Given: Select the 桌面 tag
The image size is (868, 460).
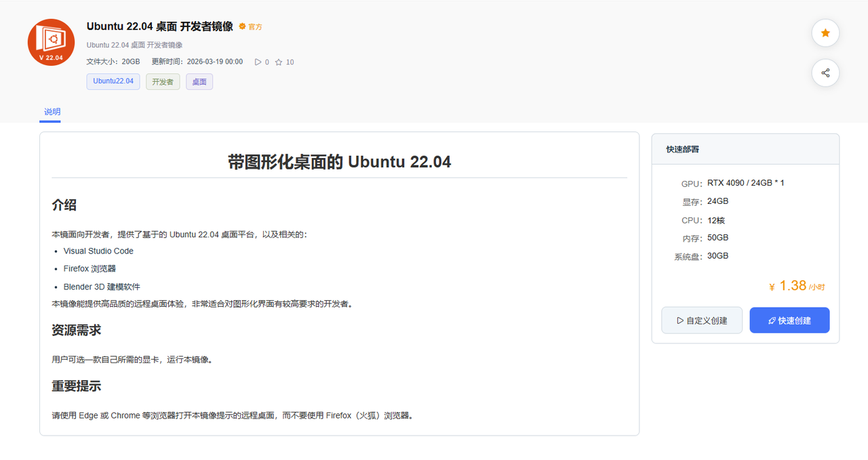Looking at the screenshot, I should pos(199,81).
